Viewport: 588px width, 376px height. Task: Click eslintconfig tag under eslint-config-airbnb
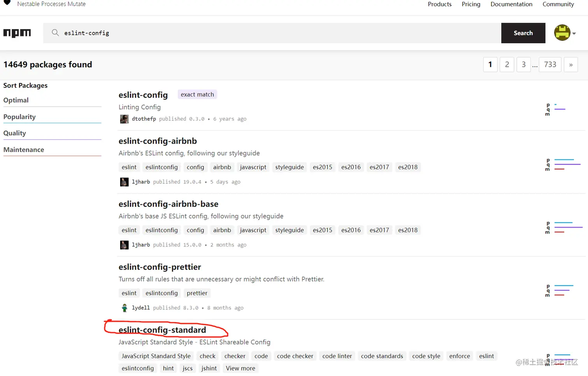162,167
